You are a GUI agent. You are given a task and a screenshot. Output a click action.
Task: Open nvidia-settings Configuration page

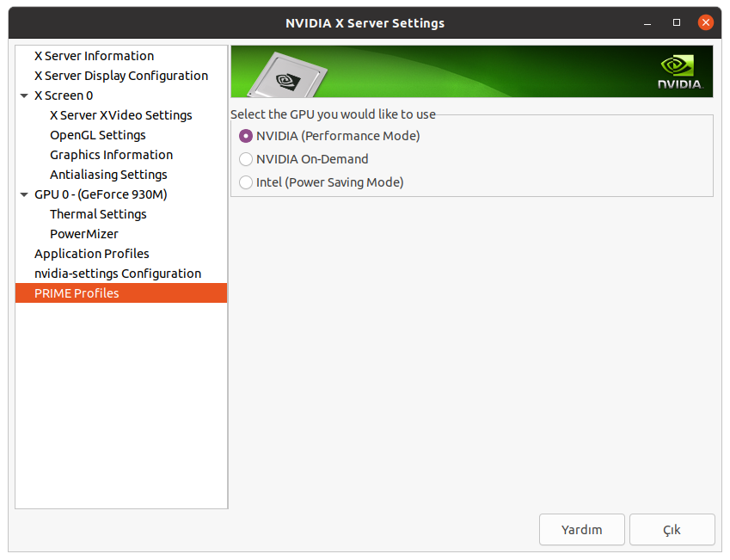tap(117, 274)
